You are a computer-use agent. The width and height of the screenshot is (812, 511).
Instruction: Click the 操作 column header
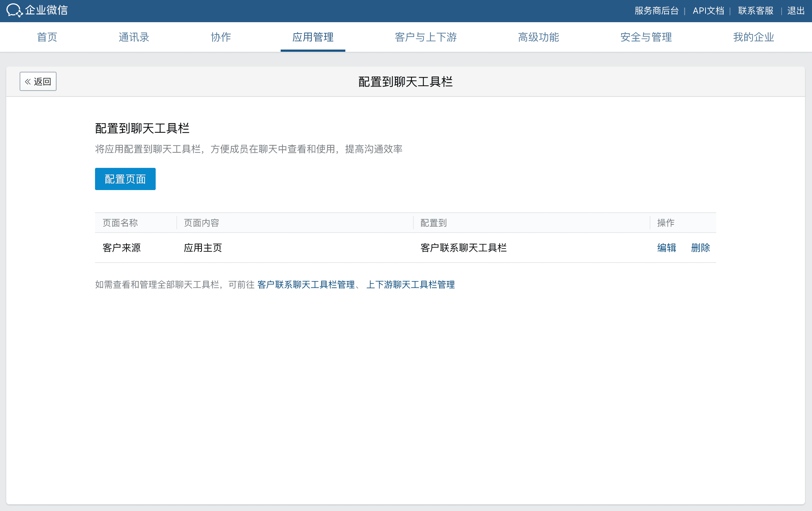(x=666, y=223)
